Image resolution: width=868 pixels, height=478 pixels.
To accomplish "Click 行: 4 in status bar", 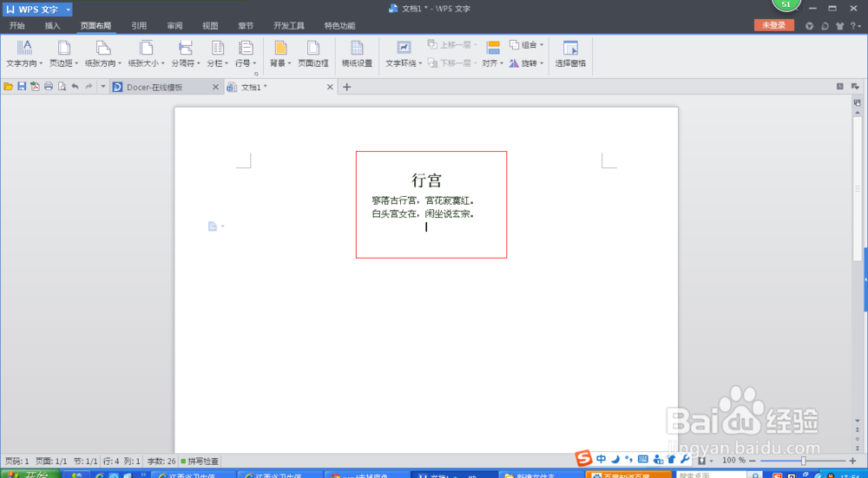I will [x=111, y=461].
